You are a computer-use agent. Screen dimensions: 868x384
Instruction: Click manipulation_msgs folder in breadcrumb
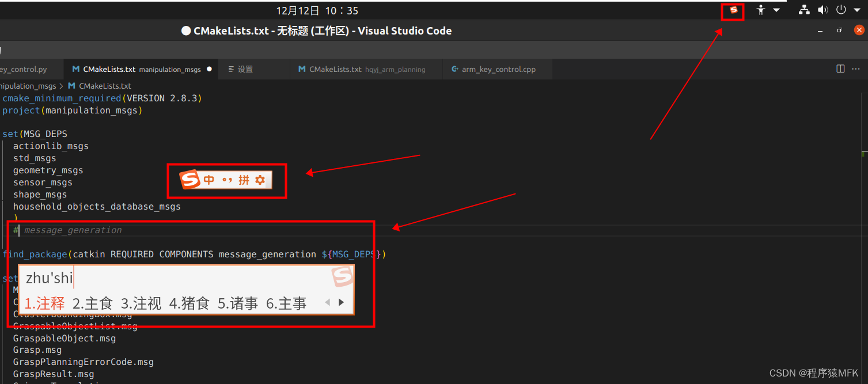click(28, 86)
